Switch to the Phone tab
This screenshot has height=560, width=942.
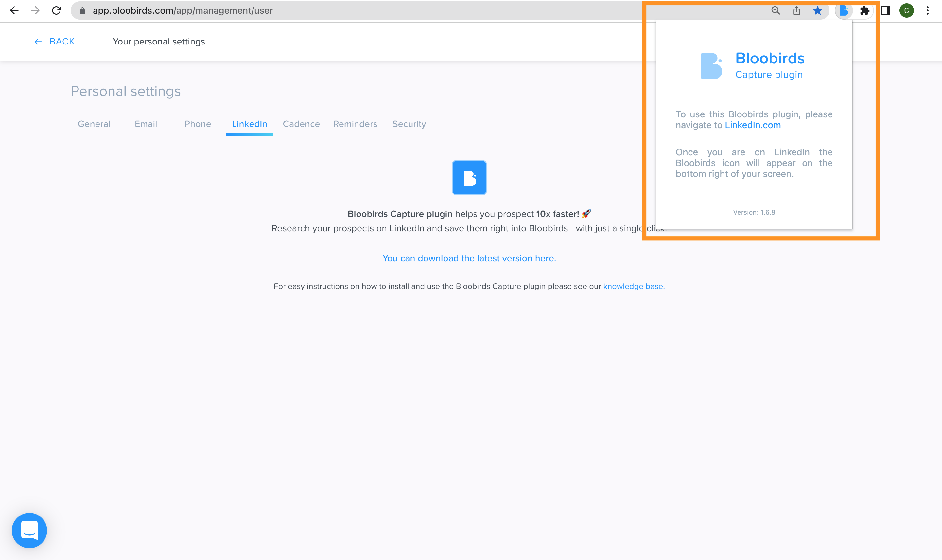click(x=197, y=124)
